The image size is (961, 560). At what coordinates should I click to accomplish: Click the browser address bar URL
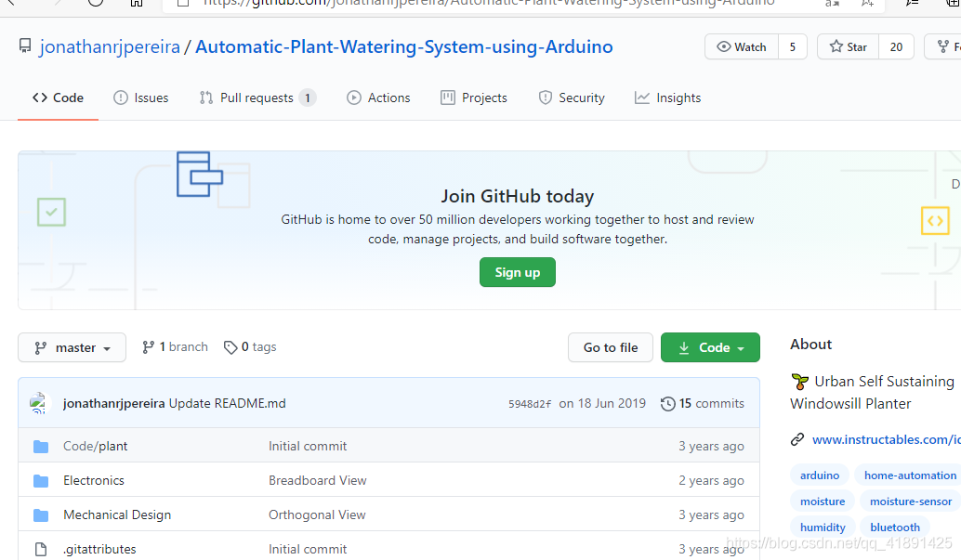[x=489, y=3]
